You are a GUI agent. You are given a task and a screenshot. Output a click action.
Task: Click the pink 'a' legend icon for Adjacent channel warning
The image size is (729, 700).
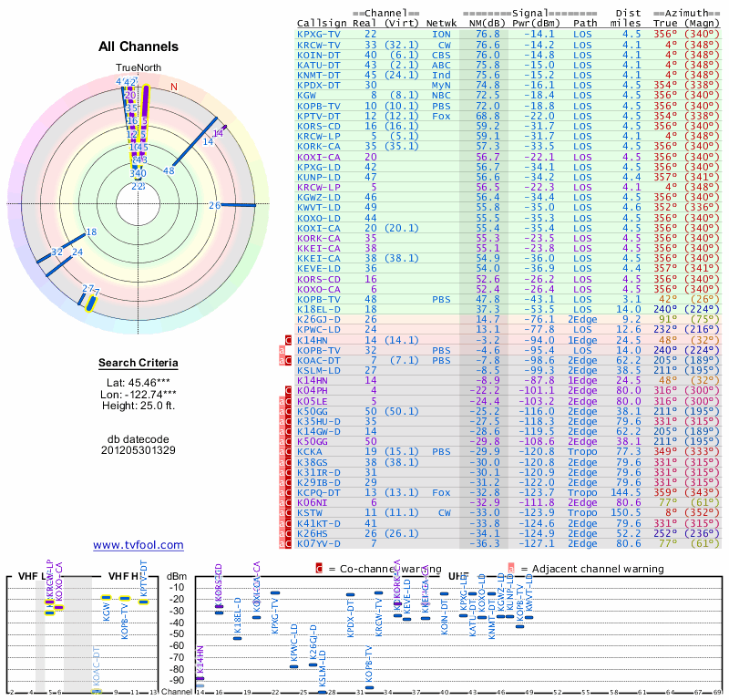click(x=511, y=569)
